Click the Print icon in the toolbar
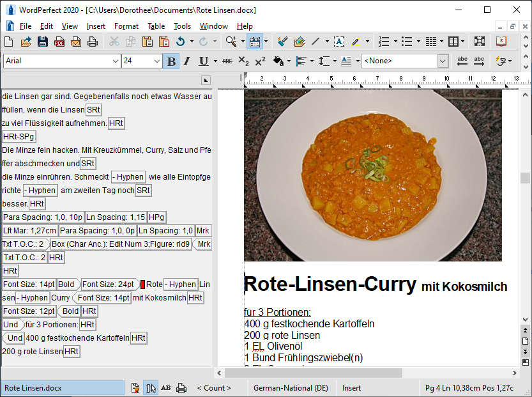The height and width of the screenshot is (397, 532). 93,42
